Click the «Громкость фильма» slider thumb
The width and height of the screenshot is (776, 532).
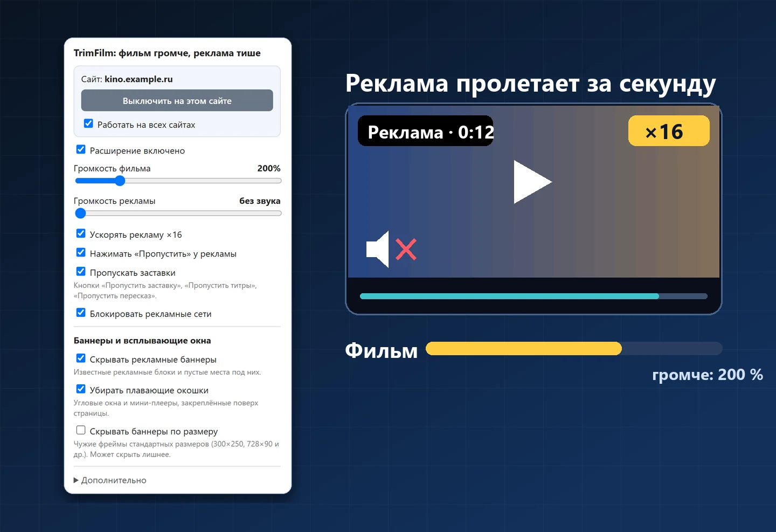(x=120, y=181)
